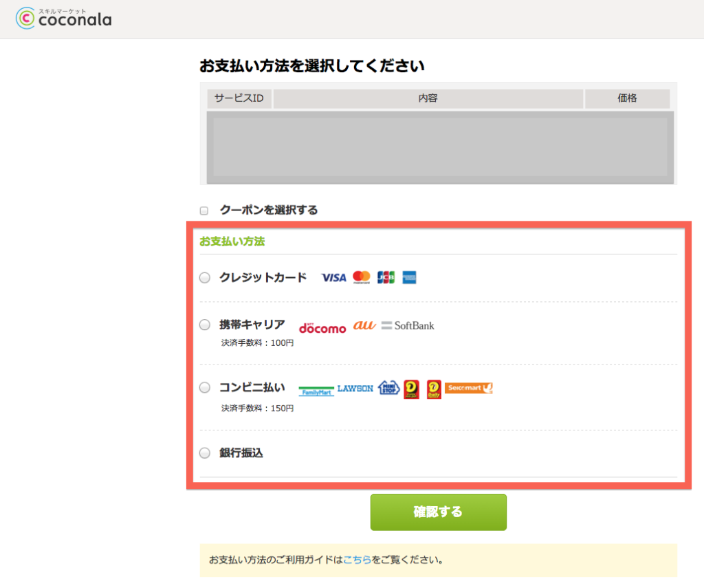Click the American Express logo

410,278
